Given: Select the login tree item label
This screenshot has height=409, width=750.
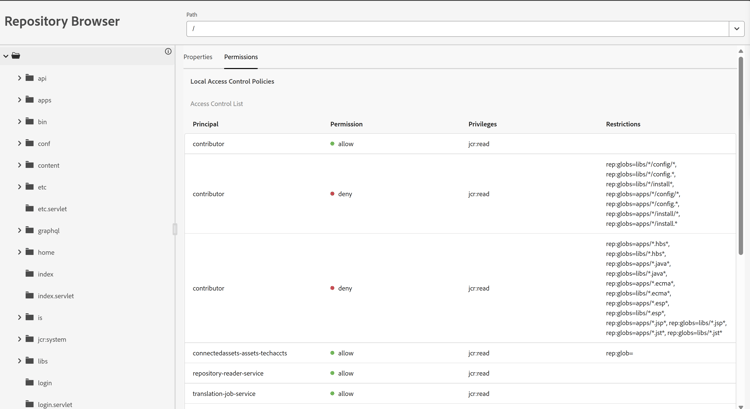Looking at the screenshot, I should click(45, 383).
